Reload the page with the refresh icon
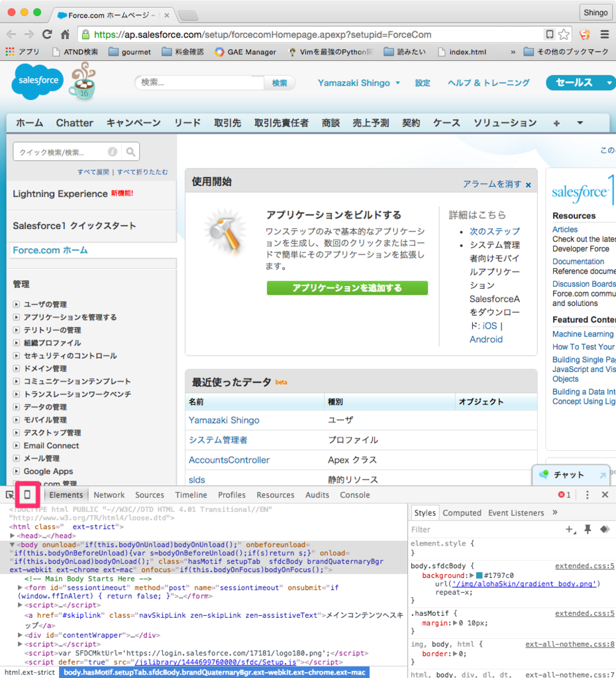616x678 pixels. pos(47,34)
